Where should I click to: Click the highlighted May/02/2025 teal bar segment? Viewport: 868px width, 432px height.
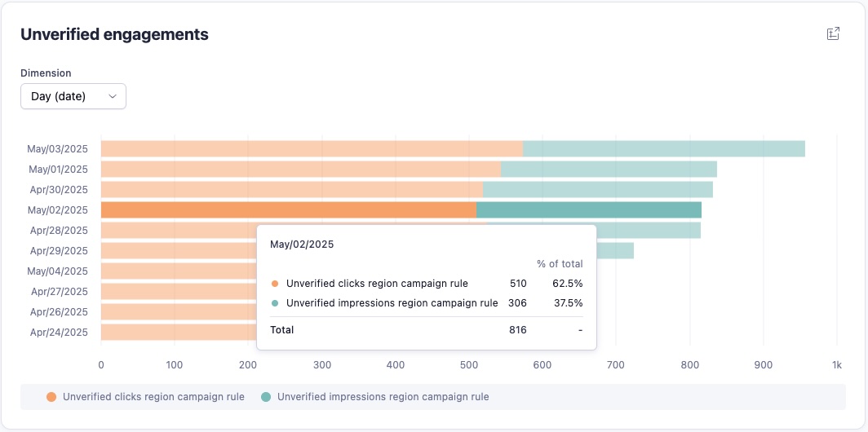coord(588,210)
